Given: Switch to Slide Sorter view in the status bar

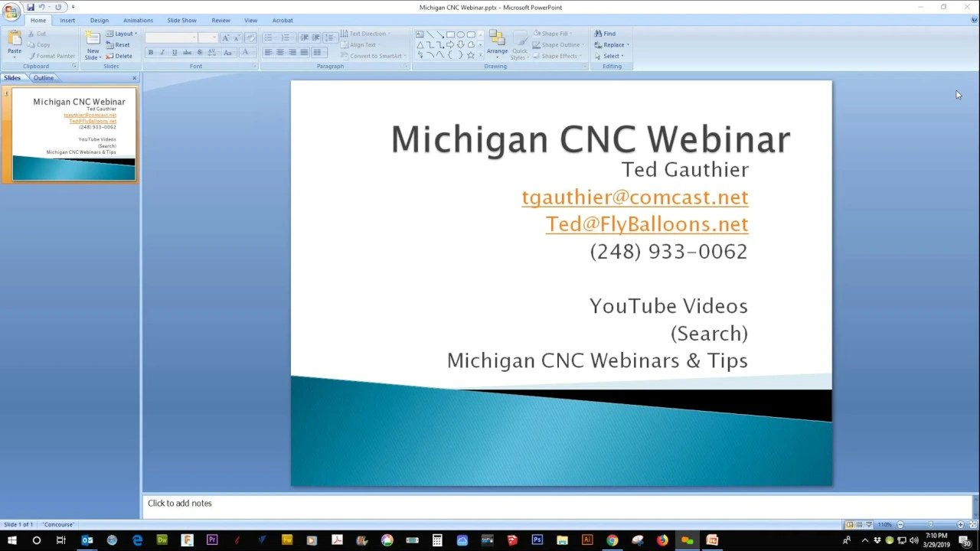Looking at the screenshot, I should [859, 524].
